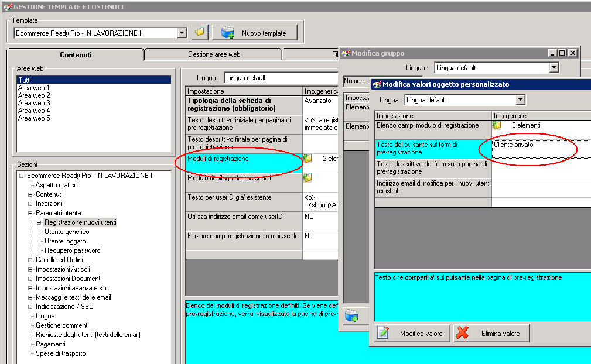Open folder icon beside 2 elementi
The width and height of the screenshot is (591, 364).
pyautogui.click(x=497, y=125)
